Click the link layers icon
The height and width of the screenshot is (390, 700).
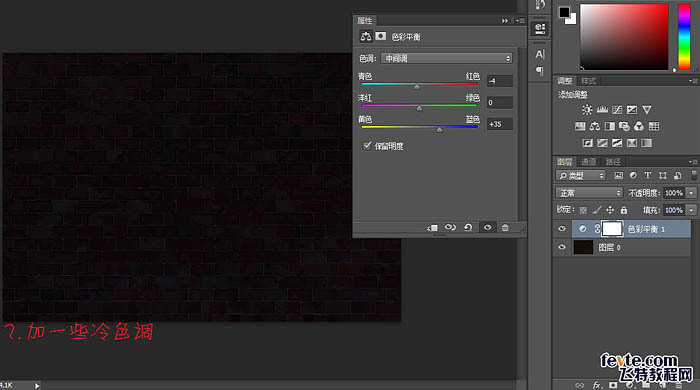click(579, 385)
